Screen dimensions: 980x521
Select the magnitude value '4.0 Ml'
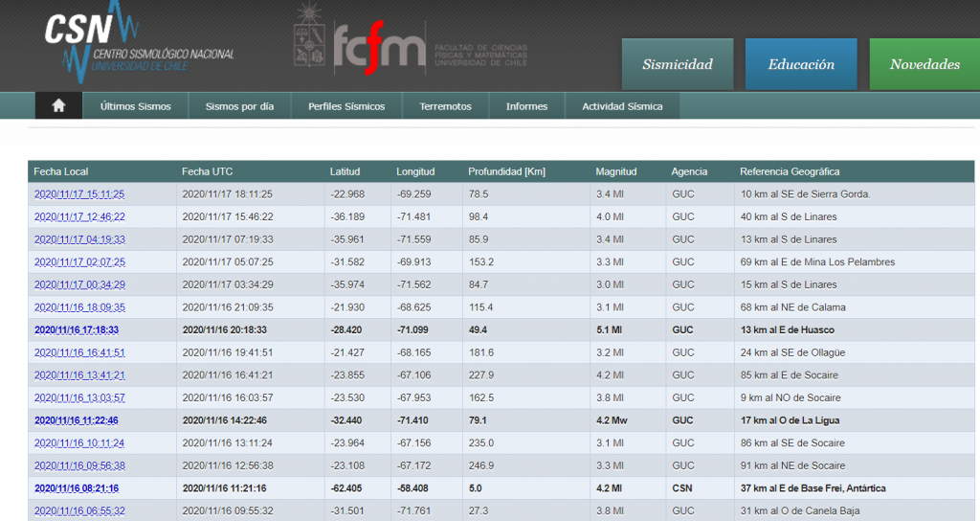point(610,217)
